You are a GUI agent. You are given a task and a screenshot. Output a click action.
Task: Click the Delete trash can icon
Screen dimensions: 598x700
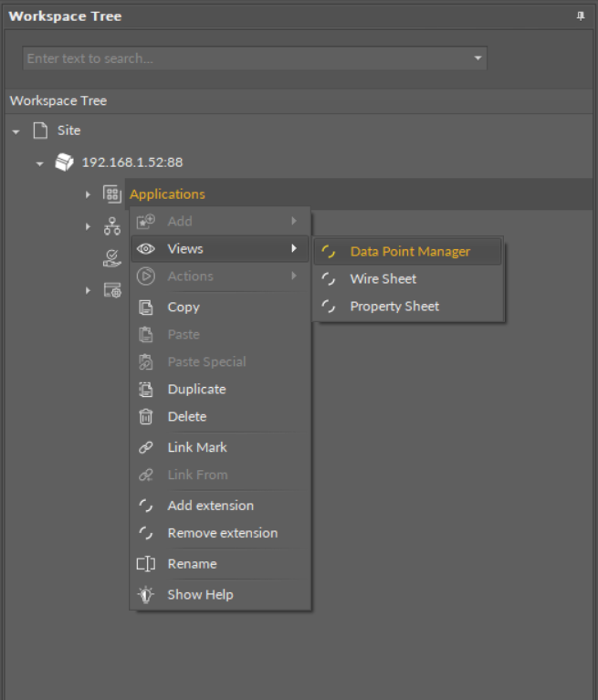coord(146,417)
